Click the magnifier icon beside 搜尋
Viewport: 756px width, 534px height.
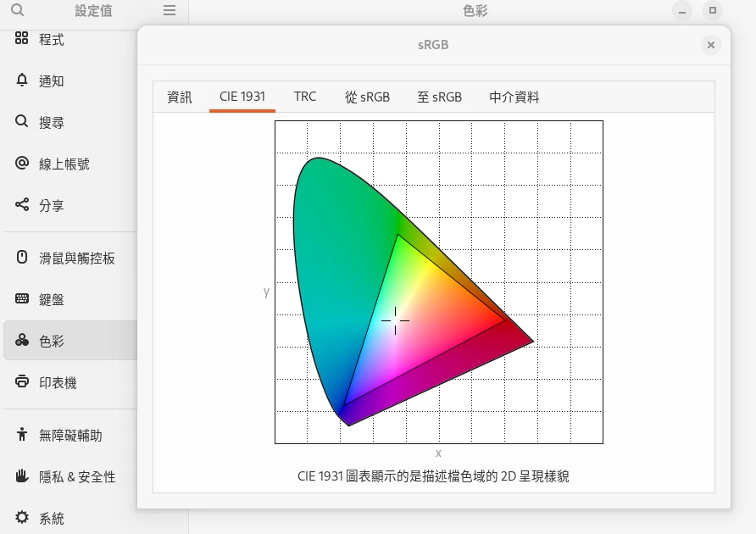(x=22, y=122)
